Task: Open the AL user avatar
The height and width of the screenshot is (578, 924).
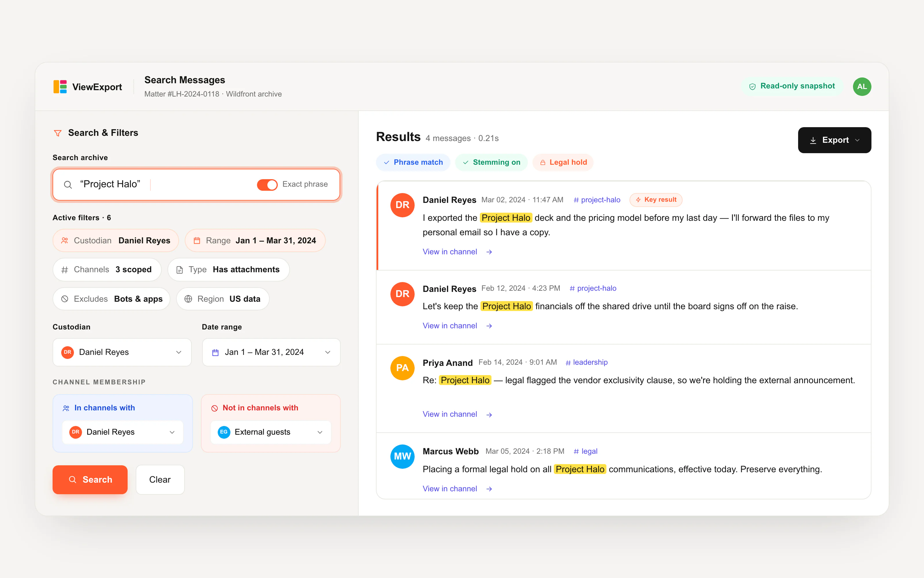Action: pos(862,87)
